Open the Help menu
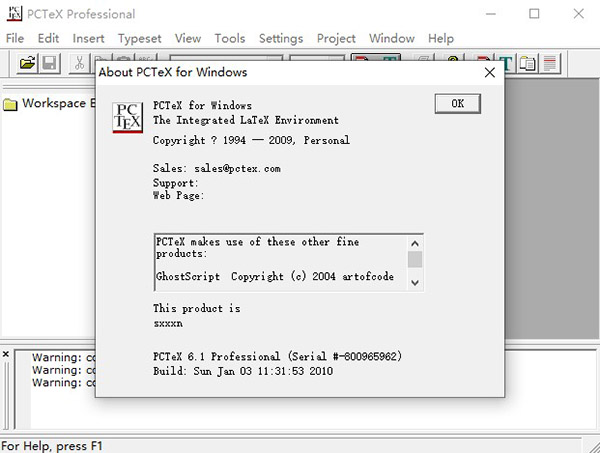Screen dimensions: 600x453 [441, 38]
